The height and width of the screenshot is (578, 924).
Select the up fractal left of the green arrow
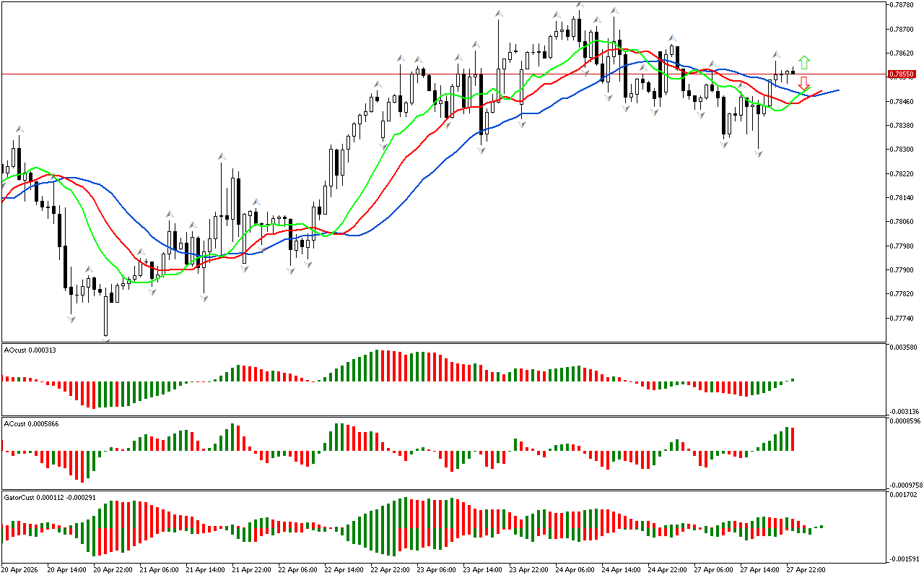coord(776,54)
